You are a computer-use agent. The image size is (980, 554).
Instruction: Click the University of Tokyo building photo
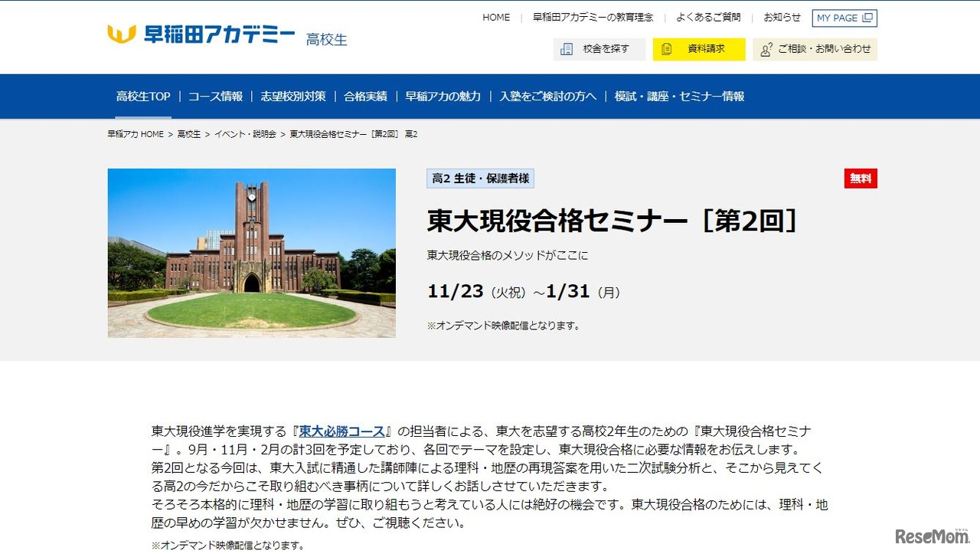252,253
